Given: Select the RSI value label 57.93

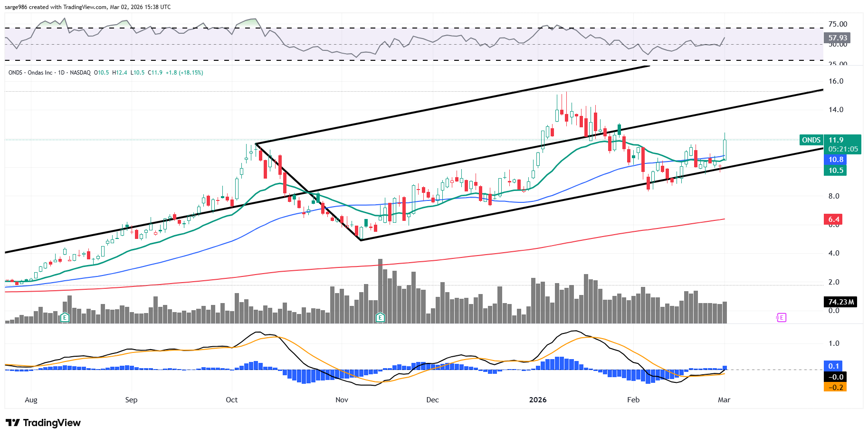Looking at the screenshot, I should (837, 38).
